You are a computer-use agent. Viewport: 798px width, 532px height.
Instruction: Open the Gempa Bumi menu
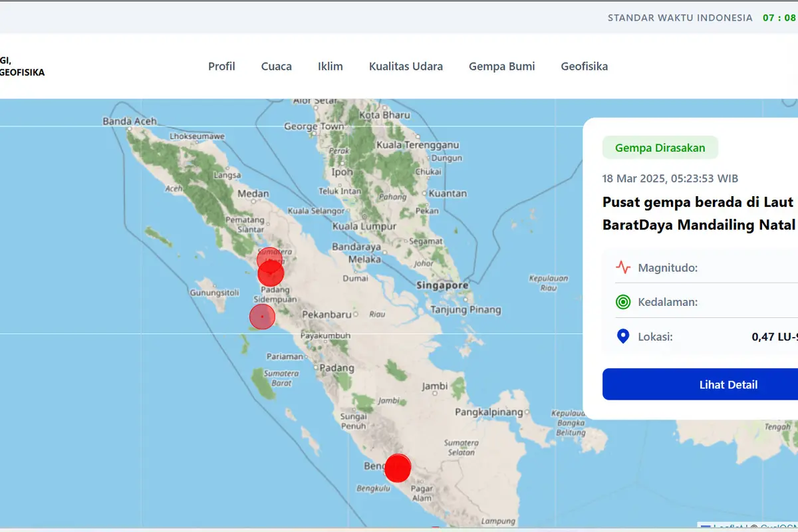tap(502, 66)
